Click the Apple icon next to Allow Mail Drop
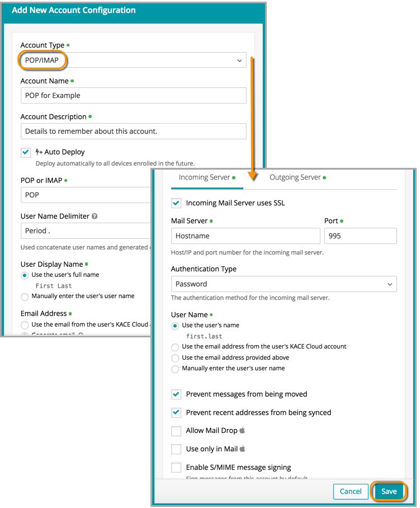The width and height of the screenshot is (420, 508). point(243,431)
